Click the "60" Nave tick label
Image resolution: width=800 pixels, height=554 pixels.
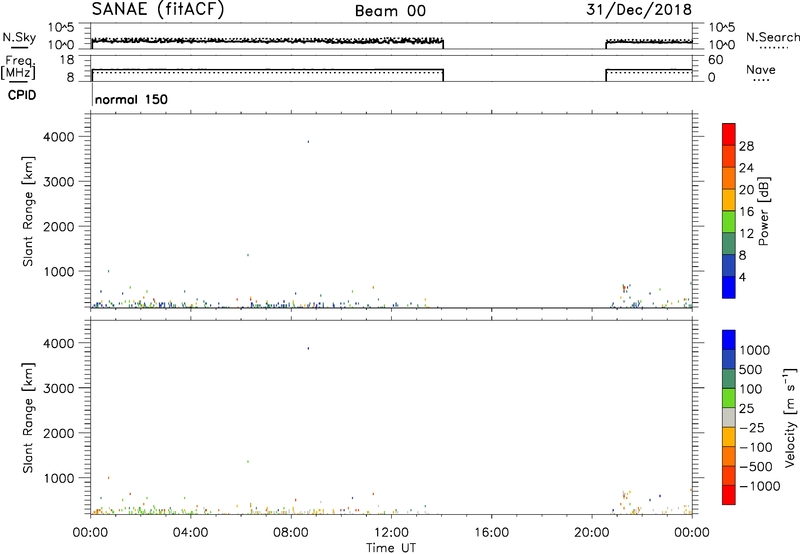pos(715,60)
